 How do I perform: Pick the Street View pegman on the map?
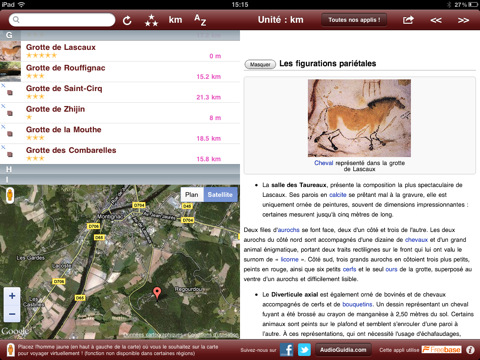[10, 195]
